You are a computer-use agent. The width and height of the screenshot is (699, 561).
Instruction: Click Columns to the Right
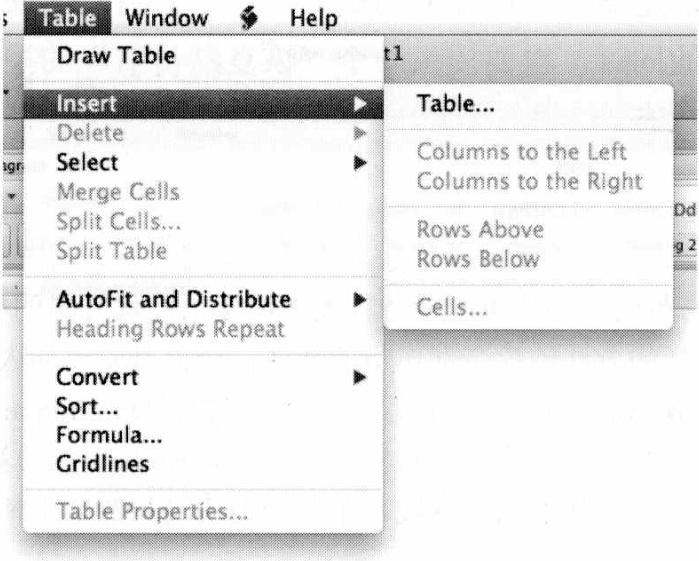click(528, 182)
